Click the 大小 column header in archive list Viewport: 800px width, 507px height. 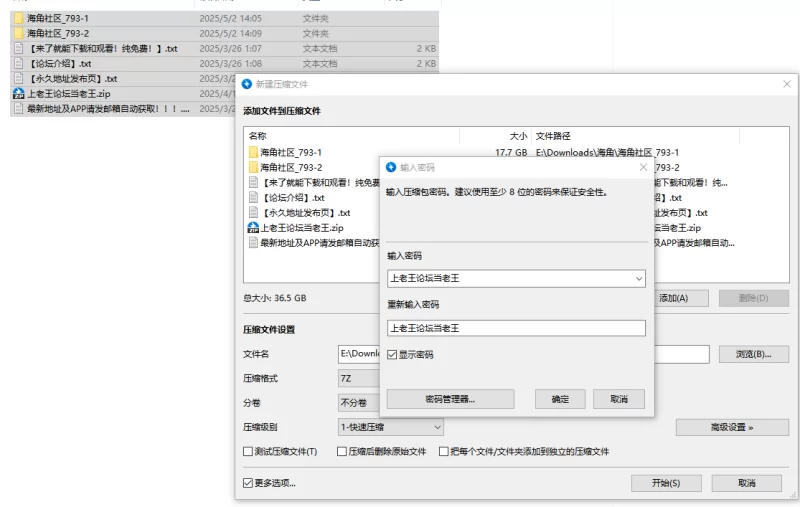click(x=518, y=136)
